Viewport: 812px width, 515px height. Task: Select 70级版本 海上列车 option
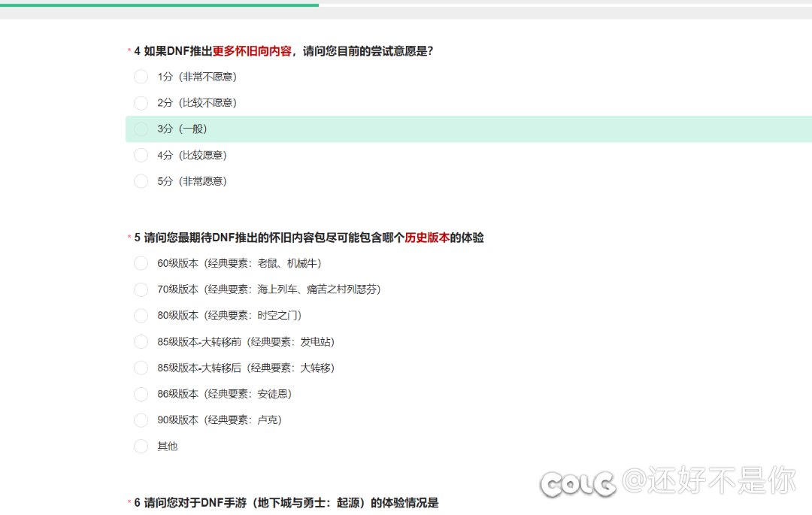(x=141, y=289)
